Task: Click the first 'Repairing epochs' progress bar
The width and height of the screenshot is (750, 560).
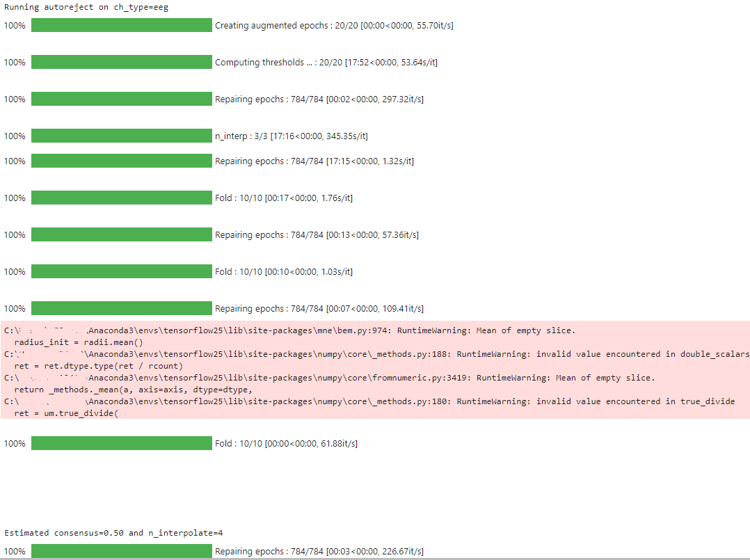Action: pyautogui.click(x=122, y=99)
